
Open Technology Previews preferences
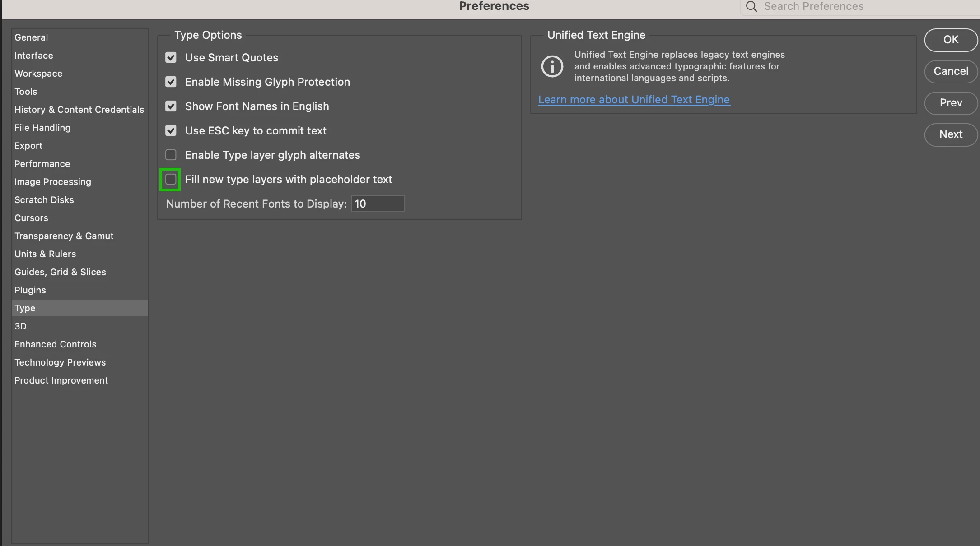(60, 362)
